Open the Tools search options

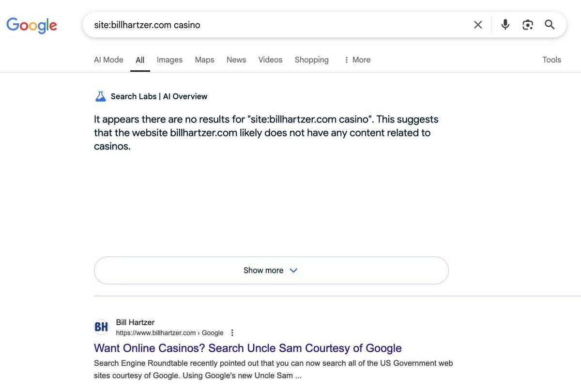coord(551,60)
